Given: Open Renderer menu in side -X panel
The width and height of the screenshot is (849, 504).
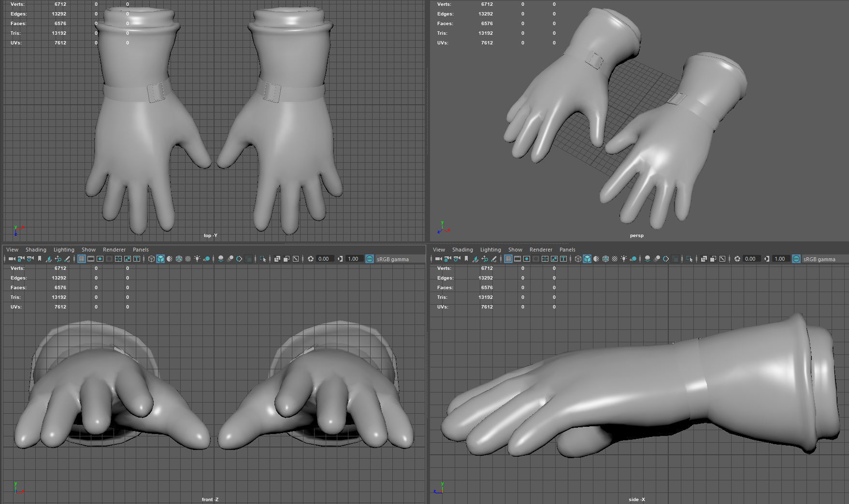Looking at the screenshot, I should click(x=541, y=250).
